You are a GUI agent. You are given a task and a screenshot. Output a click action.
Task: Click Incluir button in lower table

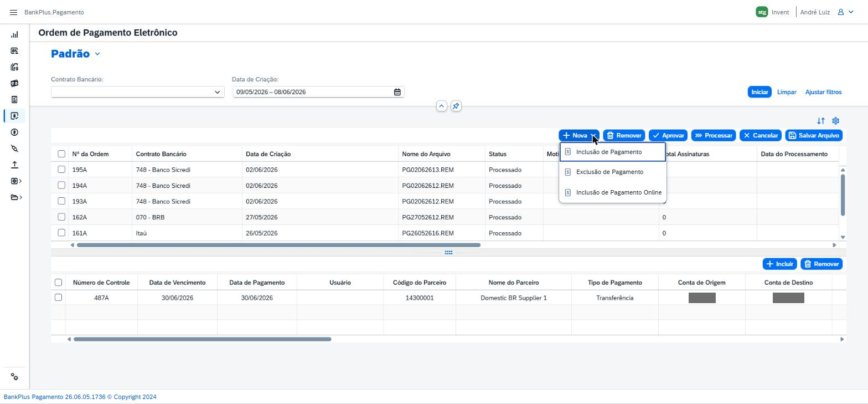coord(780,264)
